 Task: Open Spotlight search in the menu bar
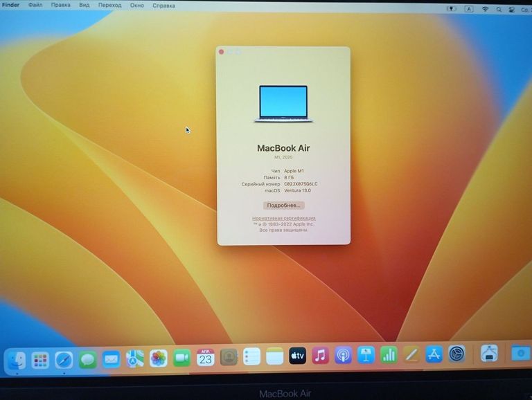coord(499,10)
